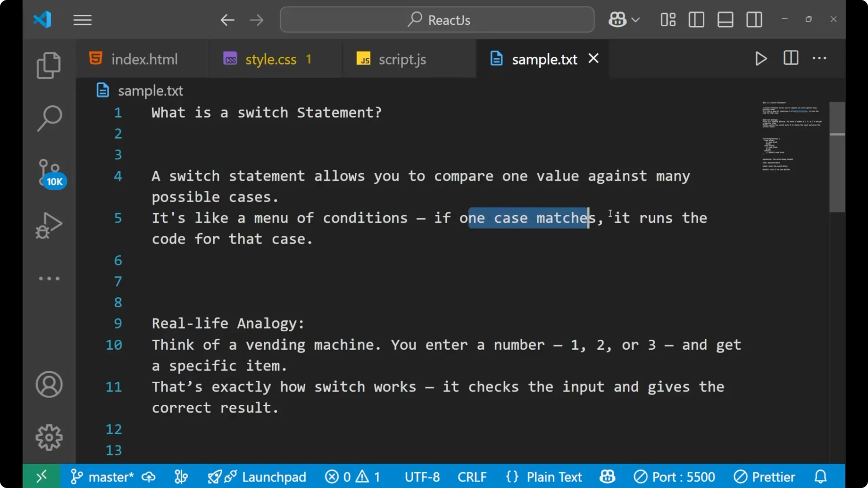Open the Run and Debug icon
868x488 pixels.
coord(49,225)
